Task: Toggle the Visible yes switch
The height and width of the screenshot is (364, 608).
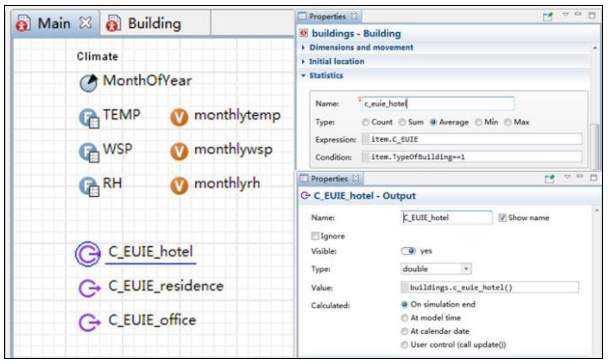Action: [408, 251]
